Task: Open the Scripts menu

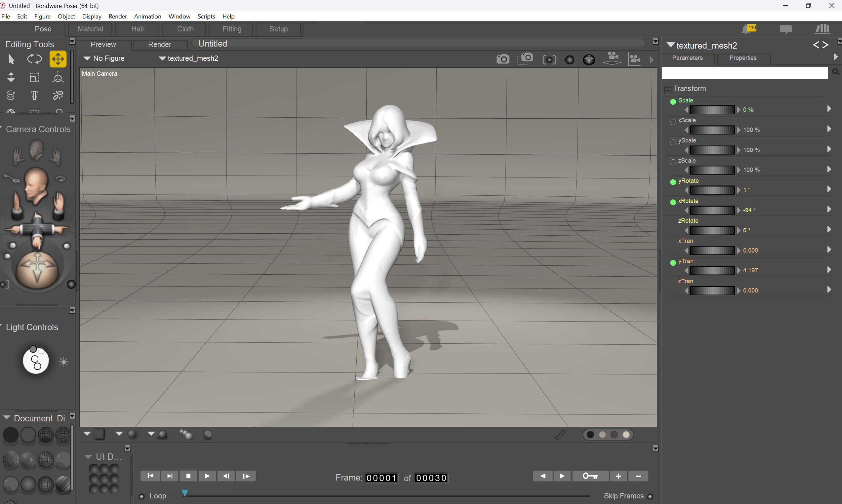Action: coord(206,16)
